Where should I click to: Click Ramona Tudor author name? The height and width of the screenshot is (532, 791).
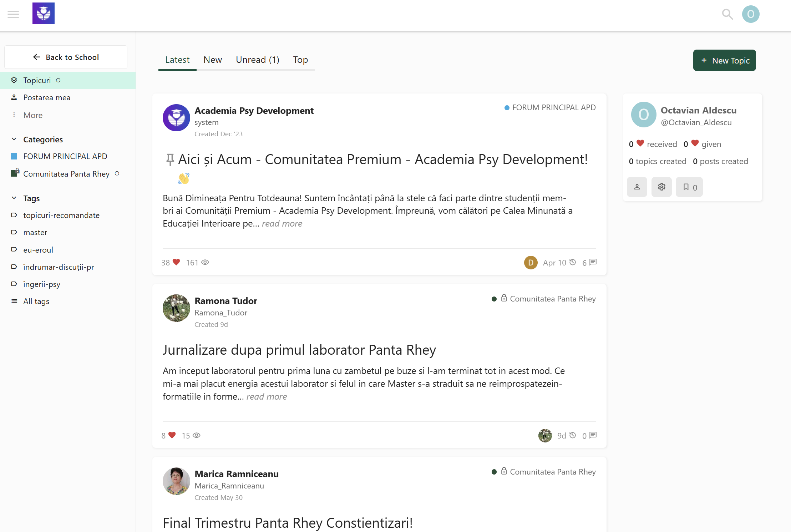(x=226, y=301)
